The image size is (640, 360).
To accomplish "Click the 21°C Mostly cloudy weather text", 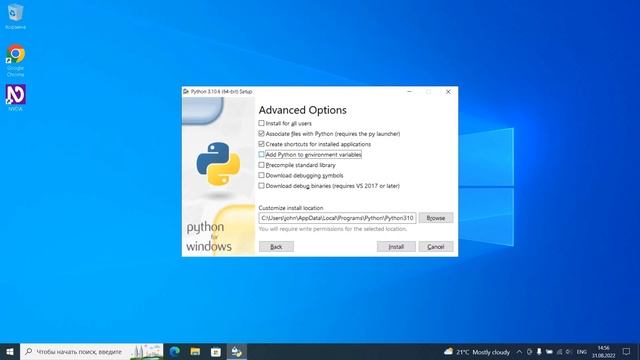I will (483, 352).
